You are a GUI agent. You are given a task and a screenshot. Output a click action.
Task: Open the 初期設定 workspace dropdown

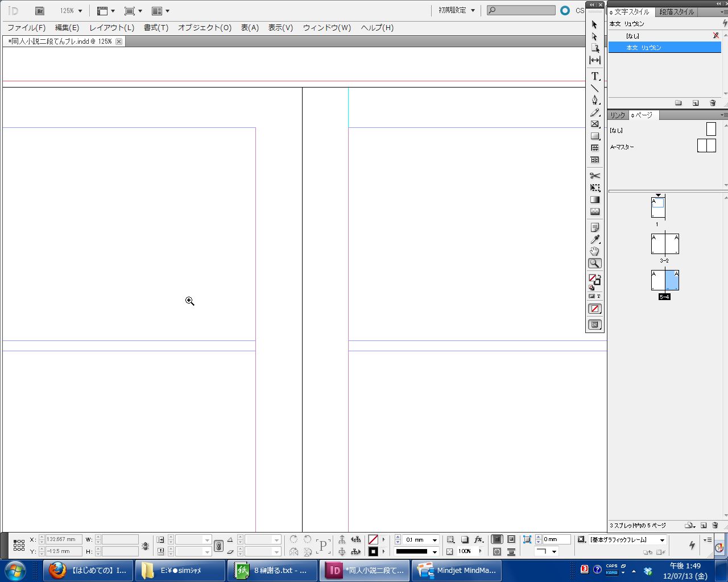[x=457, y=10]
